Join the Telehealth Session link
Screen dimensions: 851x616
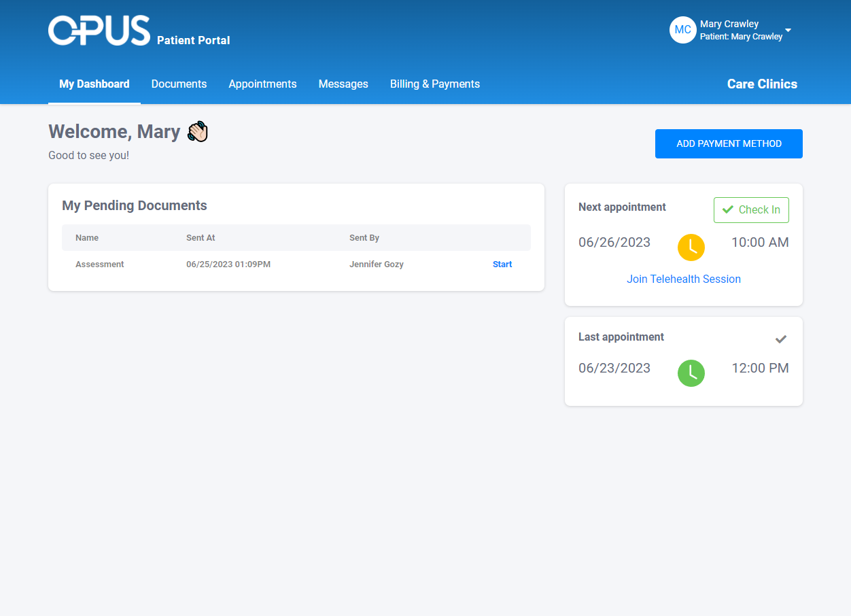point(684,279)
